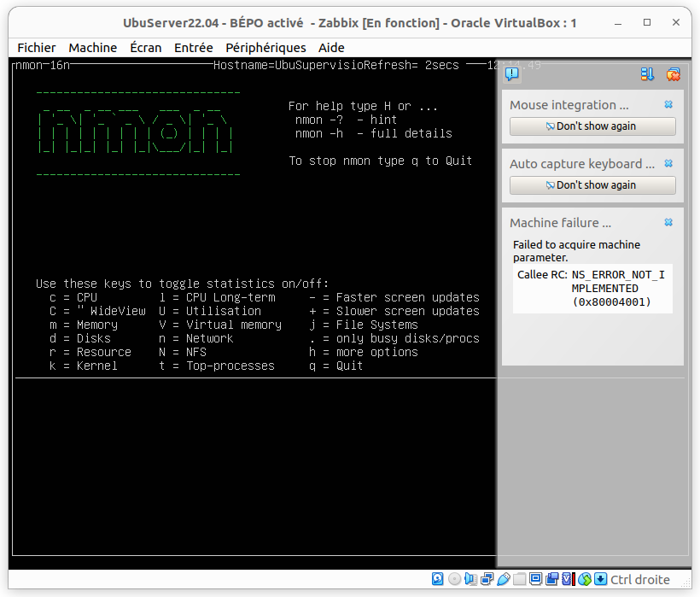Image resolution: width=700 pixels, height=597 pixels.
Task: Click the 'U = Utilisation' line
Action: tap(210, 311)
